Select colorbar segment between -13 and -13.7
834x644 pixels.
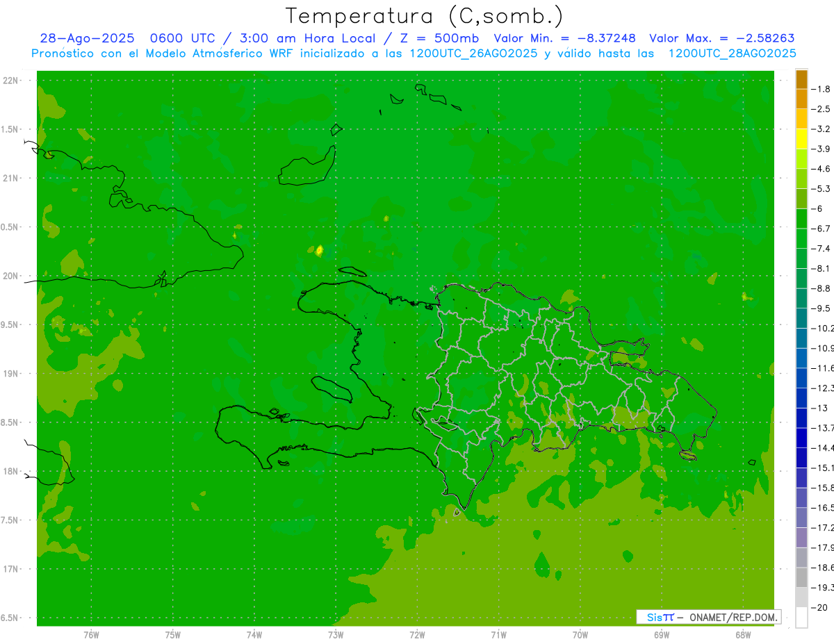[x=801, y=418]
